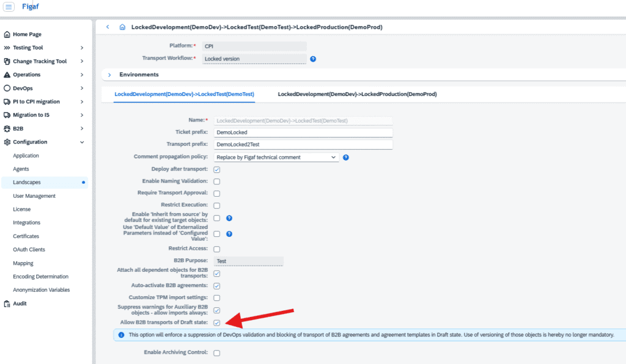
Task: Collapse Configuration submenu chevron
Action: [x=82, y=142]
